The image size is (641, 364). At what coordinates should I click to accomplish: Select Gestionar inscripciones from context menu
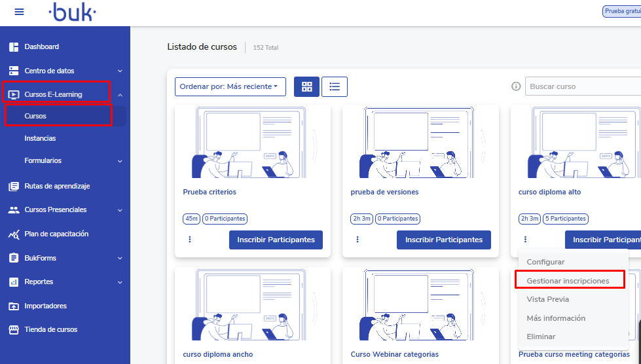(x=568, y=281)
